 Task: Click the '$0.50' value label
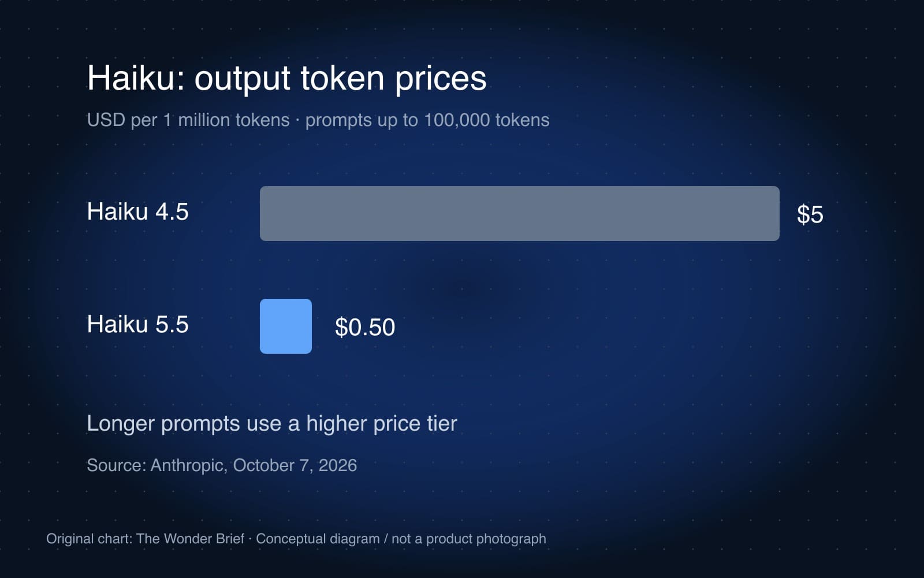(365, 327)
